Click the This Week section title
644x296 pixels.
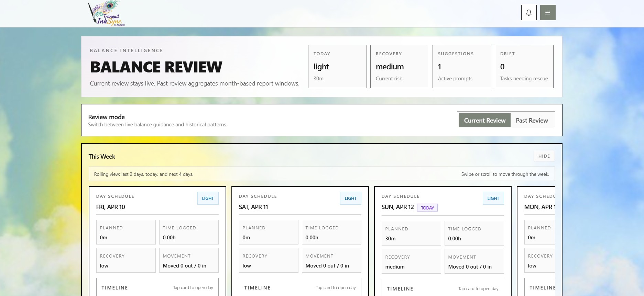102,157
